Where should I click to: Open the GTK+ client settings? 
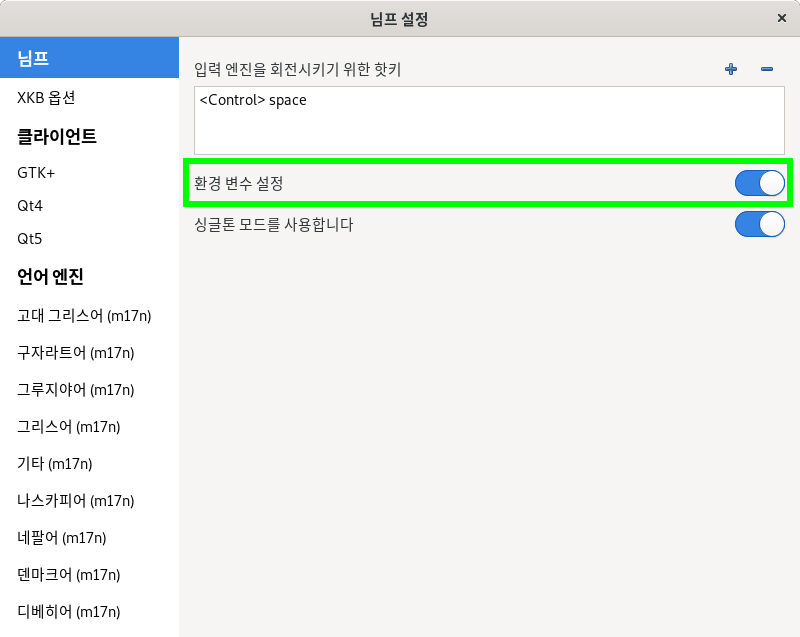[89, 173]
